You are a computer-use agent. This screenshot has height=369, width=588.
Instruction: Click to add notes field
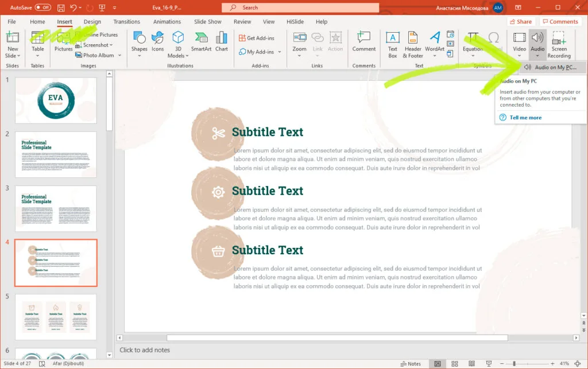(145, 350)
